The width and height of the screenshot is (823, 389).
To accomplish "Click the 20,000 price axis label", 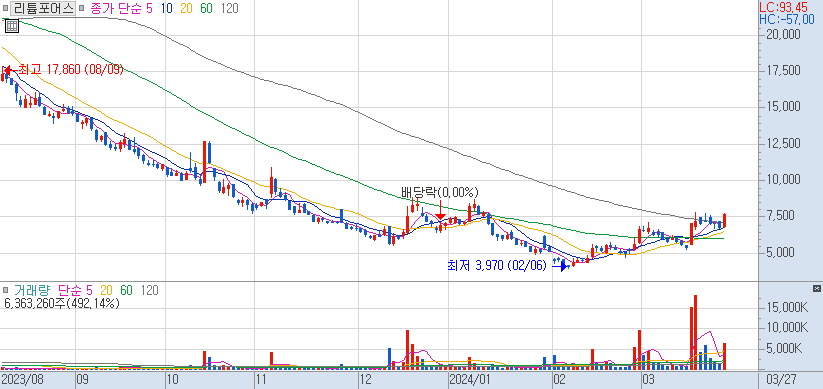I will tap(783, 34).
